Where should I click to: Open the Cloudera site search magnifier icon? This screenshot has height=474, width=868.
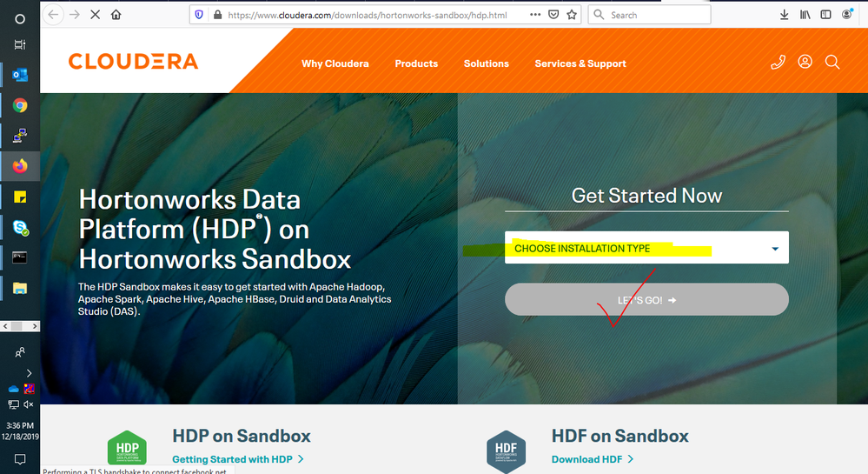click(x=832, y=62)
